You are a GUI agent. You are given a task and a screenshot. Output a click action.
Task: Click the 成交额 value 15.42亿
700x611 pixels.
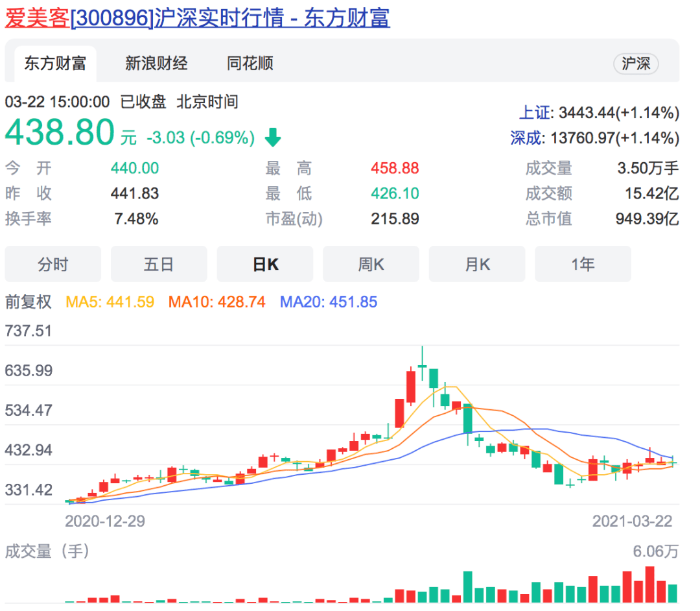(x=652, y=193)
